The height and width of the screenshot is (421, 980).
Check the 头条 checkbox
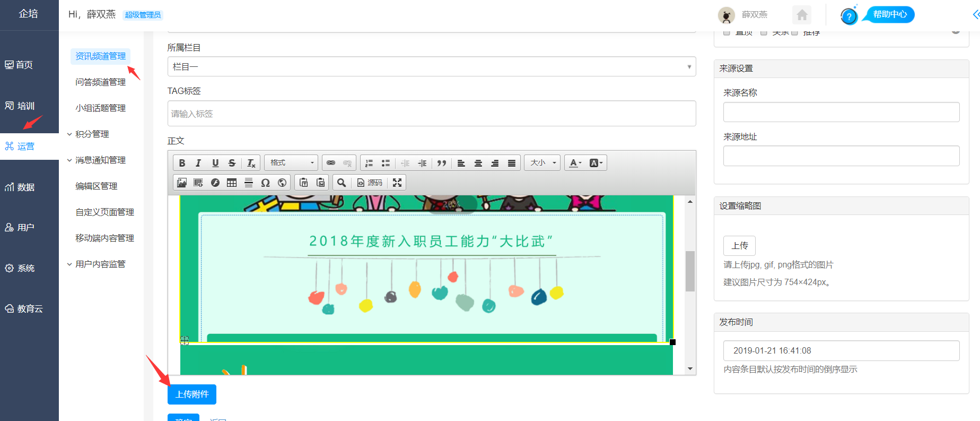point(764,33)
